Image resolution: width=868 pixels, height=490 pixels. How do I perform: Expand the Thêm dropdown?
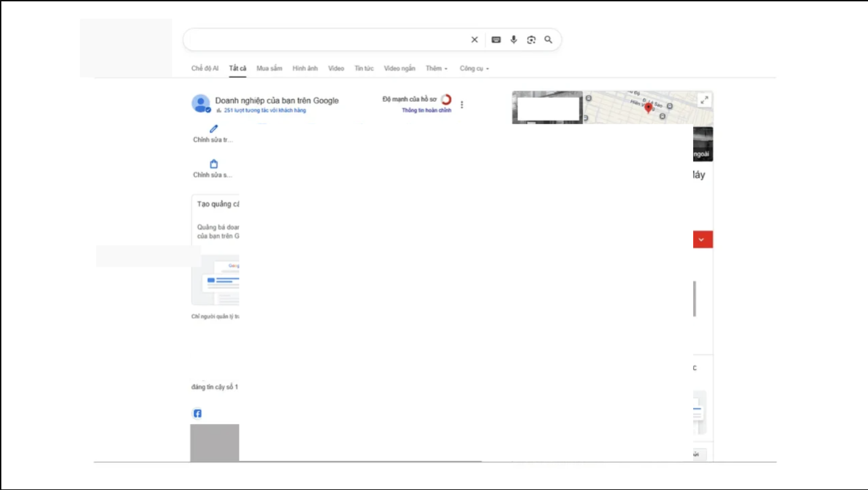point(437,69)
